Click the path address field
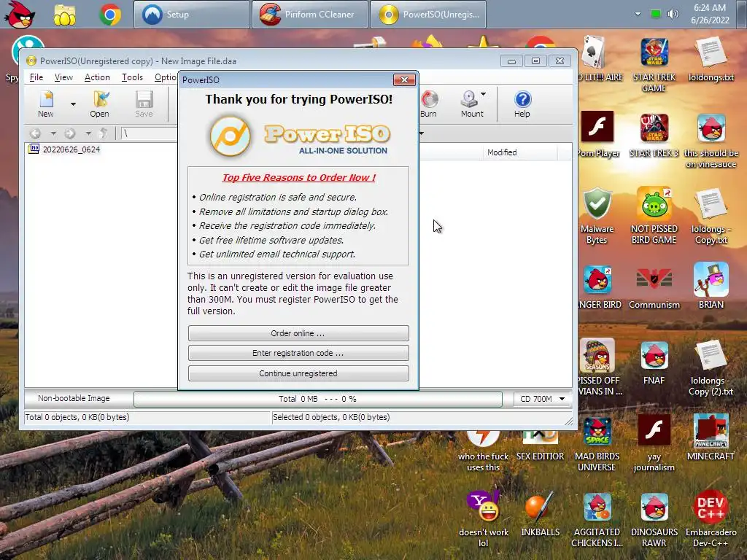 [149, 133]
